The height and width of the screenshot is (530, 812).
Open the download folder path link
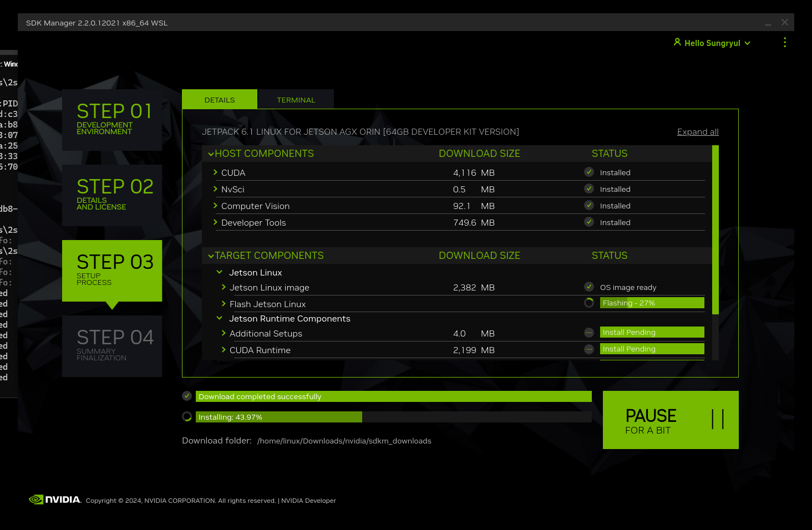coord(344,441)
